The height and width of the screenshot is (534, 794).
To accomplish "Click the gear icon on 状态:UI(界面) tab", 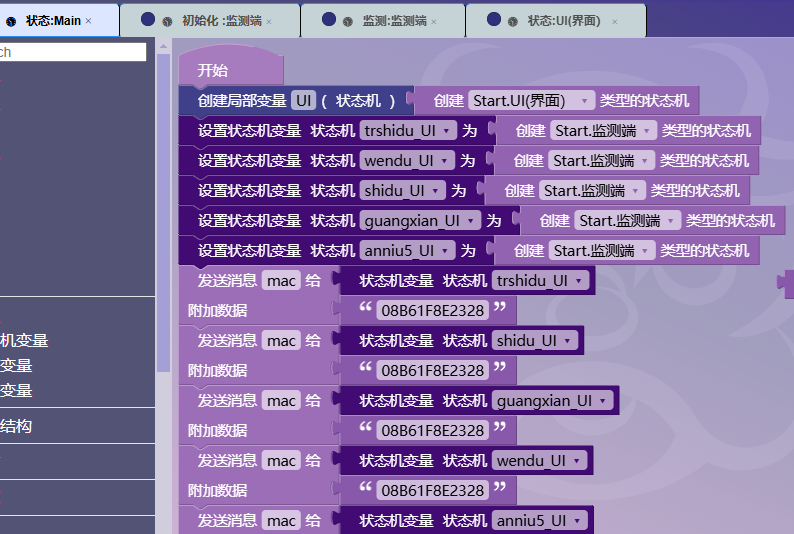I will pos(512,21).
